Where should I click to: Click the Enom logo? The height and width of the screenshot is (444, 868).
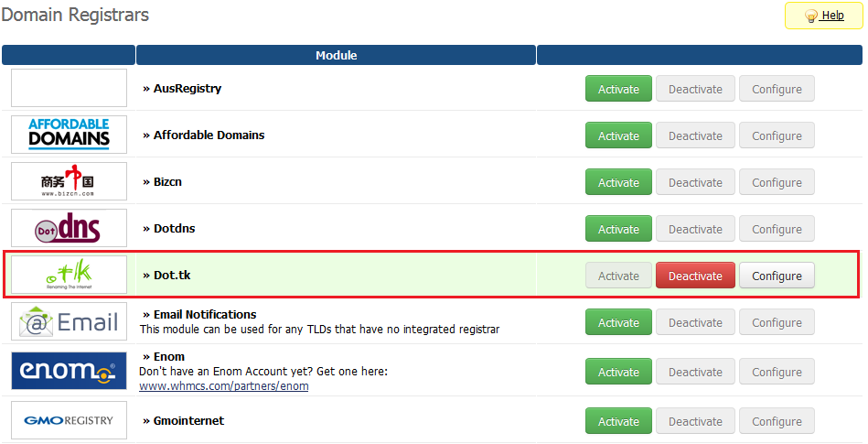coord(70,371)
